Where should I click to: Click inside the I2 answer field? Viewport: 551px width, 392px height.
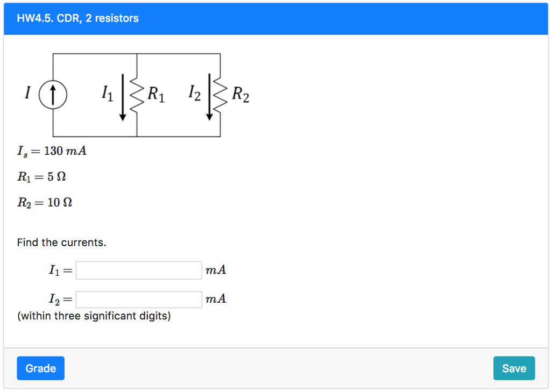coord(138,299)
